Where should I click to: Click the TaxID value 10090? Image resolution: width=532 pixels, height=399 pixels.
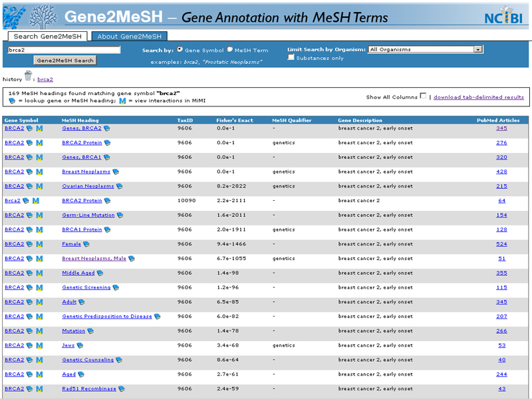point(187,201)
